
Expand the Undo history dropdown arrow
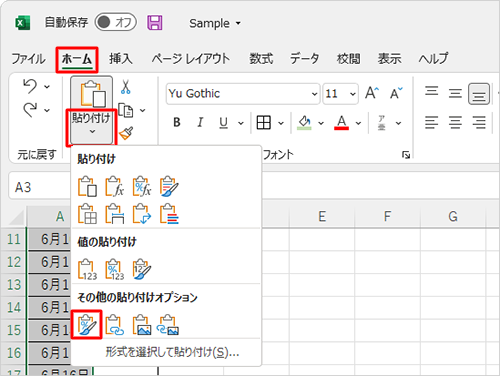[47, 87]
